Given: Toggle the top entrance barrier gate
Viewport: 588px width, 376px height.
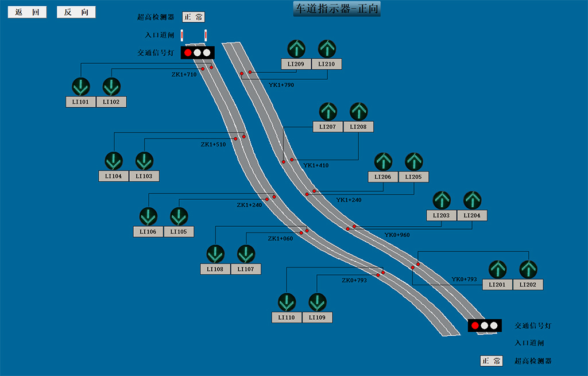Looking at the screenshot, I should tap(194, 36).
